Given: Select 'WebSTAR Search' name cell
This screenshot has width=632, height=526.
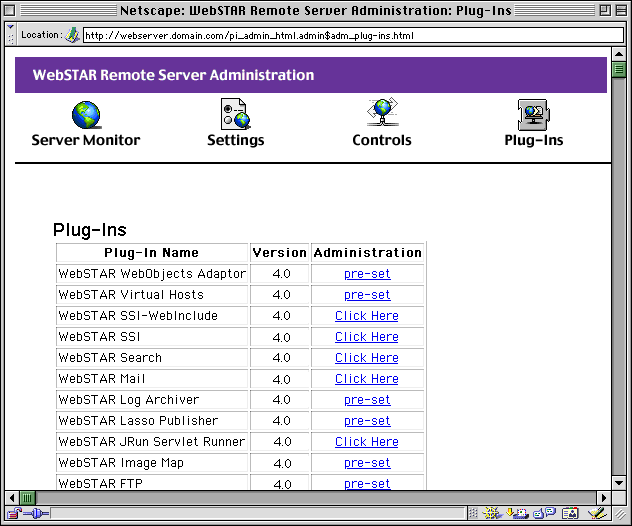Looking at the screenshot, I should [x=152, y=358].
